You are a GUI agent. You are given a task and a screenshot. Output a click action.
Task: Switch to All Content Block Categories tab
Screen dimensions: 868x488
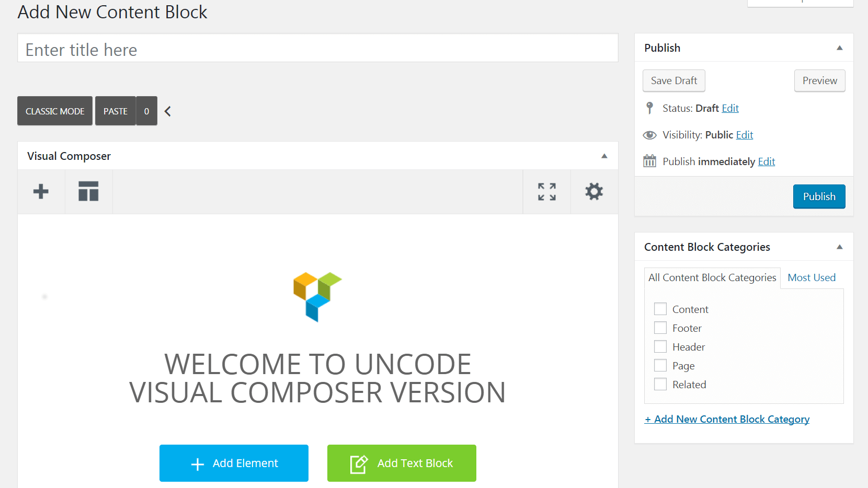tap(712, 277)
